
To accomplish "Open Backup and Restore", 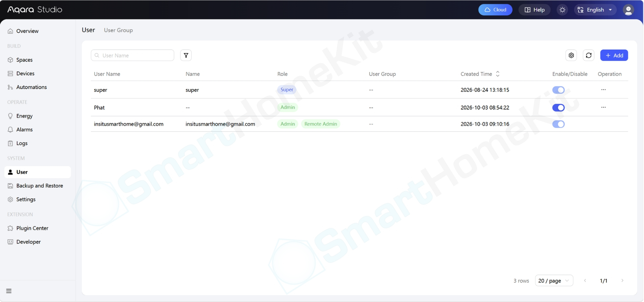I will click(x=38, y=186).
